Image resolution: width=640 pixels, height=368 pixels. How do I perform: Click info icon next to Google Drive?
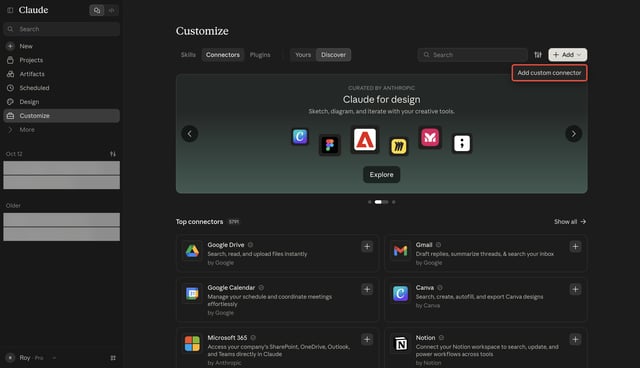click(x=251, y=245)
